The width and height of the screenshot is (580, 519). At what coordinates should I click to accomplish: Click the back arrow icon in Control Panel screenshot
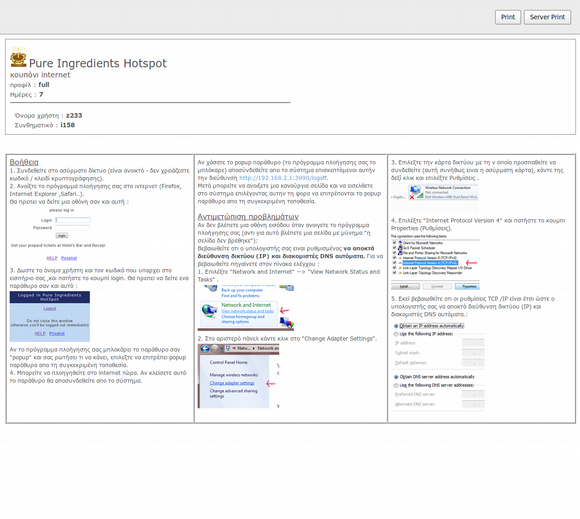coord(205,348)
